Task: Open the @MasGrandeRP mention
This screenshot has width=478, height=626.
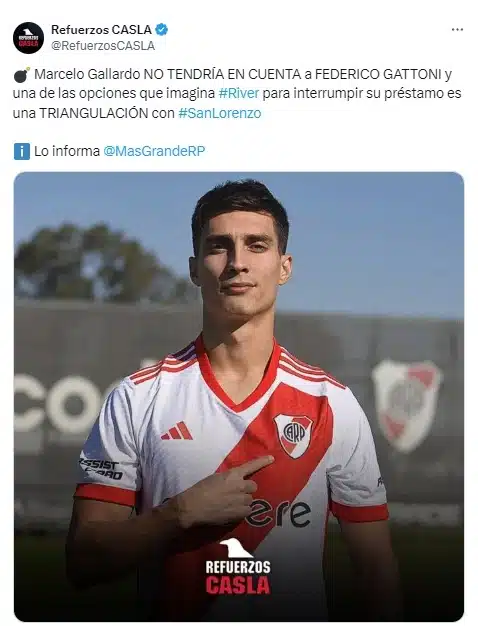Action: pos(154,151)
